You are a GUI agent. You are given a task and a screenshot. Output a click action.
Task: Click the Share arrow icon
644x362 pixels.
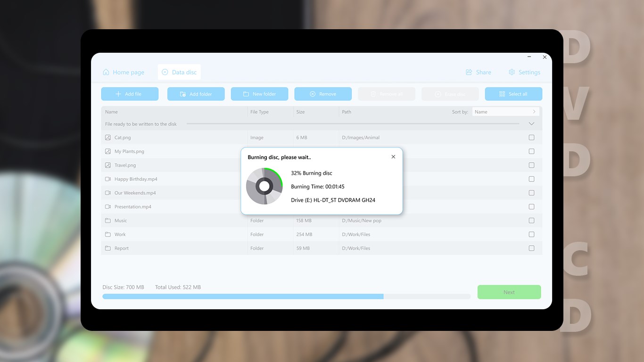(469, 72)
